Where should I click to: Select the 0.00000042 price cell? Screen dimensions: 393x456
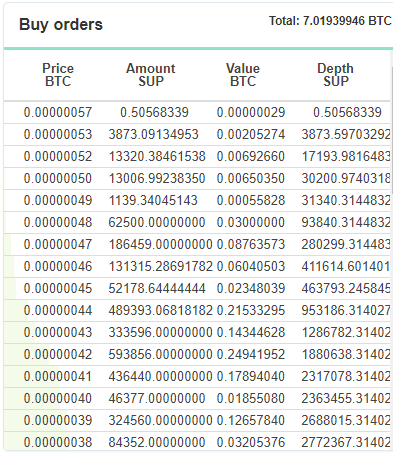(x=58, y=354)
